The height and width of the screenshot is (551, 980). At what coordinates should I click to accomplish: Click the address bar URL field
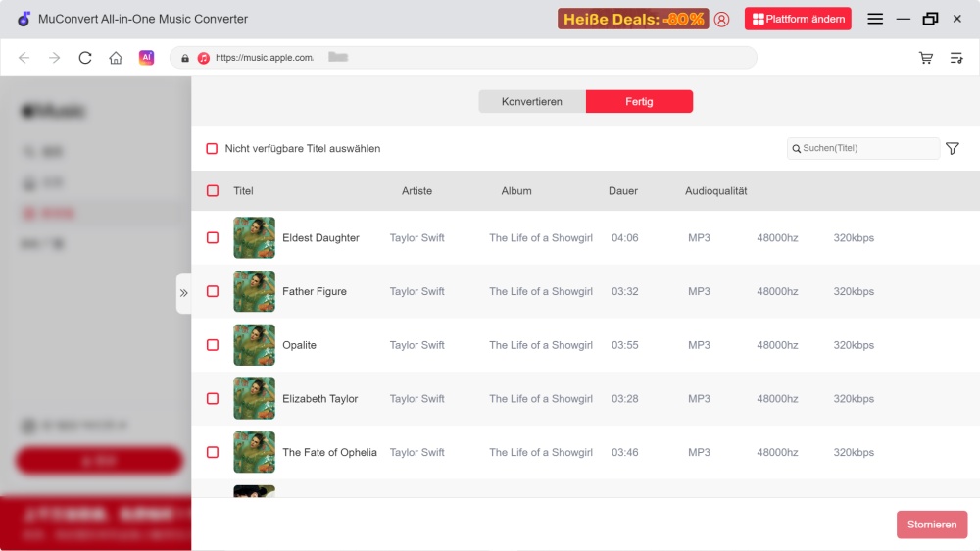[x=464, y=58]
